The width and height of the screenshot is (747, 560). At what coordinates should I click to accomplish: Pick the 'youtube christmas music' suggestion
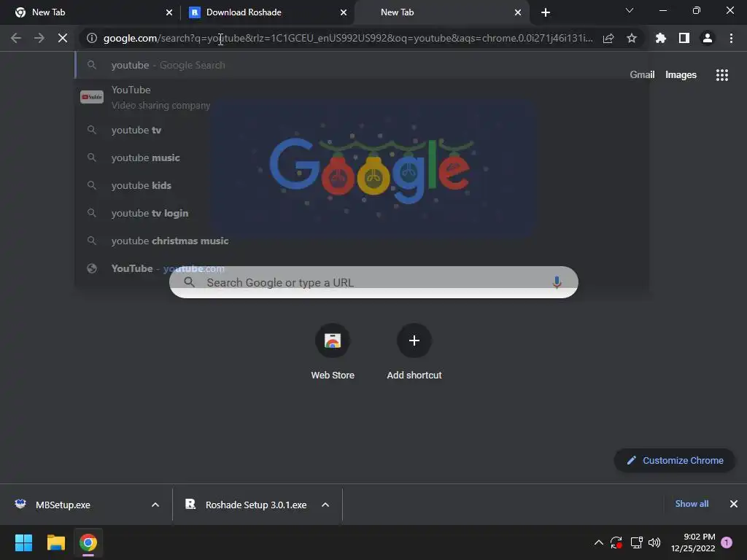[x=361, y=241]
